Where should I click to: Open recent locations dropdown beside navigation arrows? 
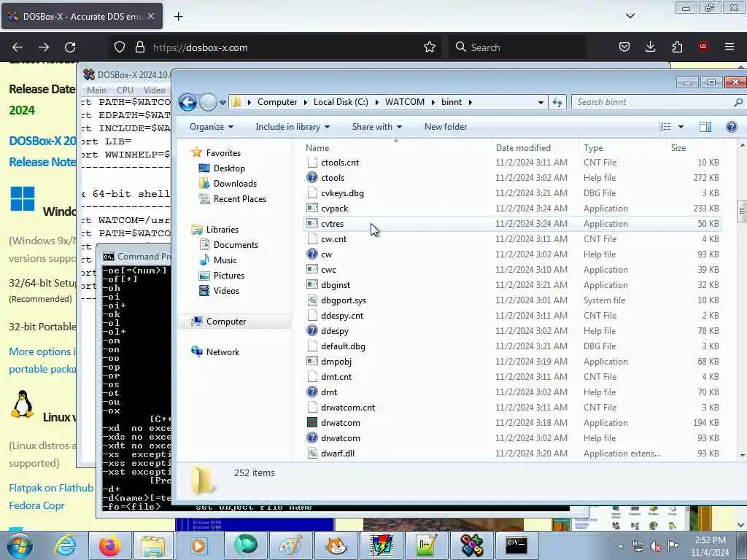[x=222, y=102]
